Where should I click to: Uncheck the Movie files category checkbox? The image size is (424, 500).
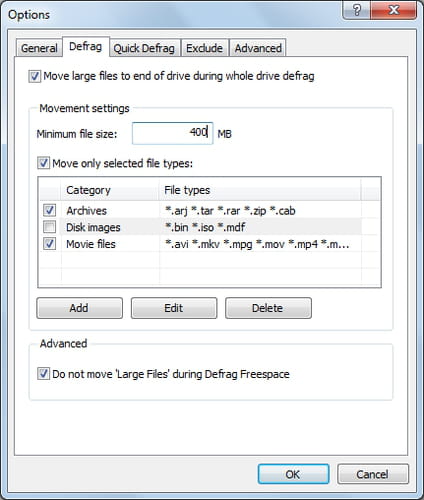pos(49,244)
